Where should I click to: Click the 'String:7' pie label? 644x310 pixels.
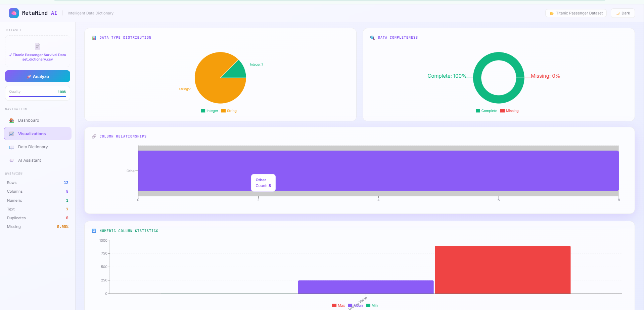[x=185, y=89]
